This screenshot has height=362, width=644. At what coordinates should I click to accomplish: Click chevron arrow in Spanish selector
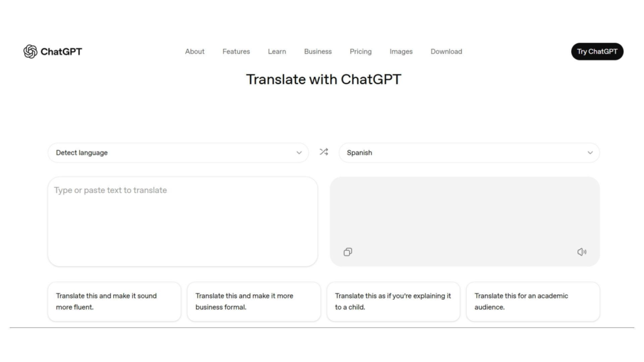point(590,153)
